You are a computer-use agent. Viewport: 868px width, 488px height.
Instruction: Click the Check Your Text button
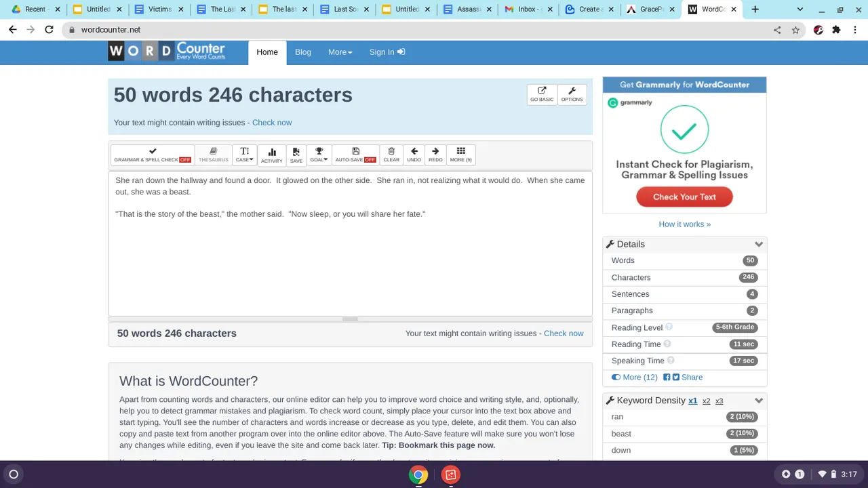(x=685, y=197)
